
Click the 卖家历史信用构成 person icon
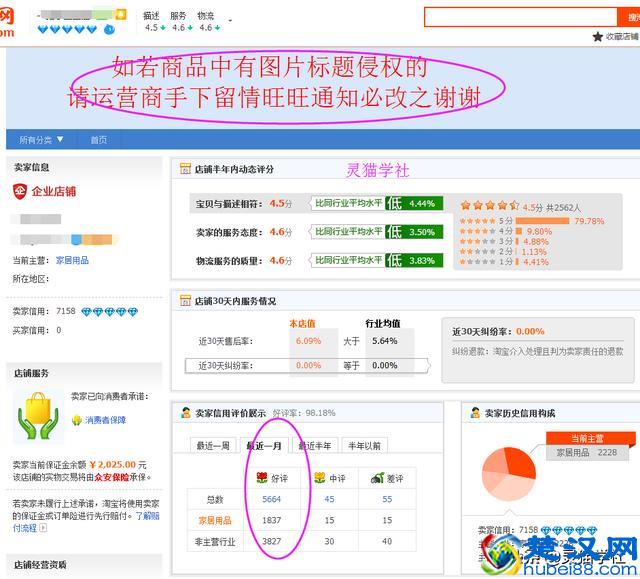click(x=475, y=413)
